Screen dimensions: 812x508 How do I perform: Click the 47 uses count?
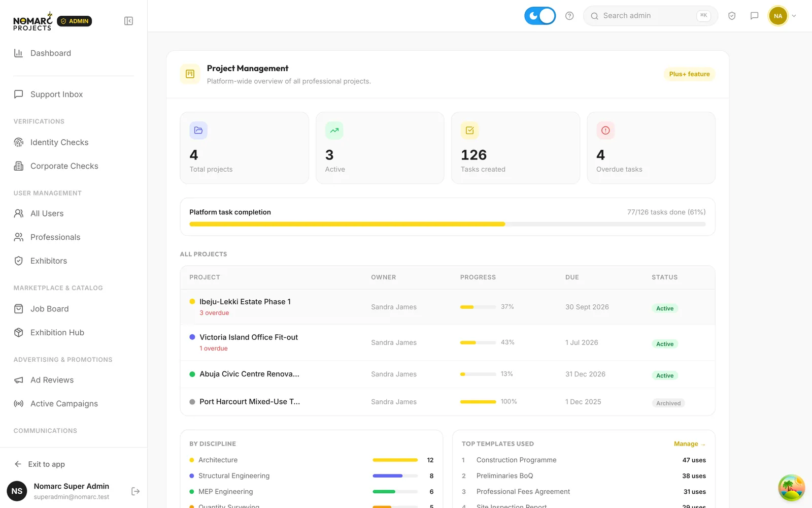tap(694, 460)
